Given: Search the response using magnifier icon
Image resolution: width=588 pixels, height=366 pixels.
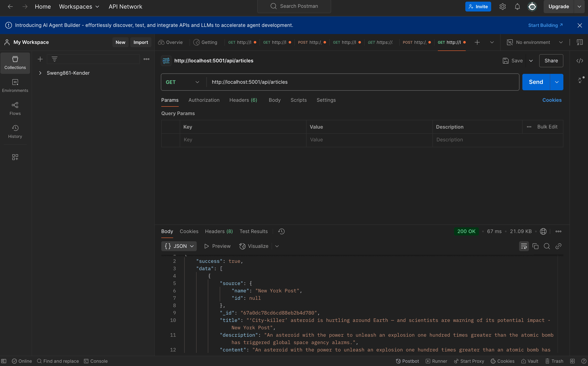Looking at the screenshot, I should tap(547, 246).
